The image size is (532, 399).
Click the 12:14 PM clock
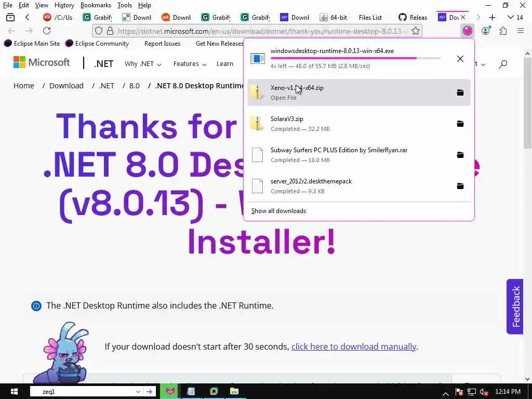click(x=508, y=392)
